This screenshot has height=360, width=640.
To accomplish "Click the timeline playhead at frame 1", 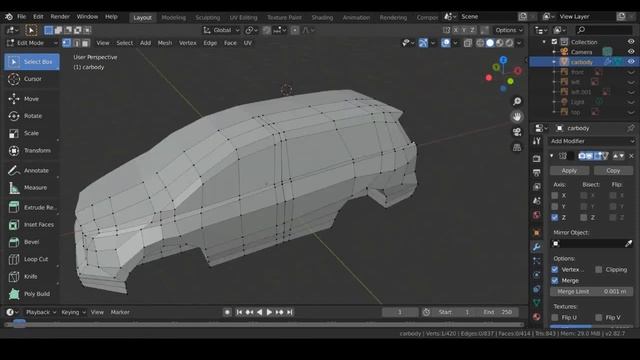I will click(x=19, y=324).
